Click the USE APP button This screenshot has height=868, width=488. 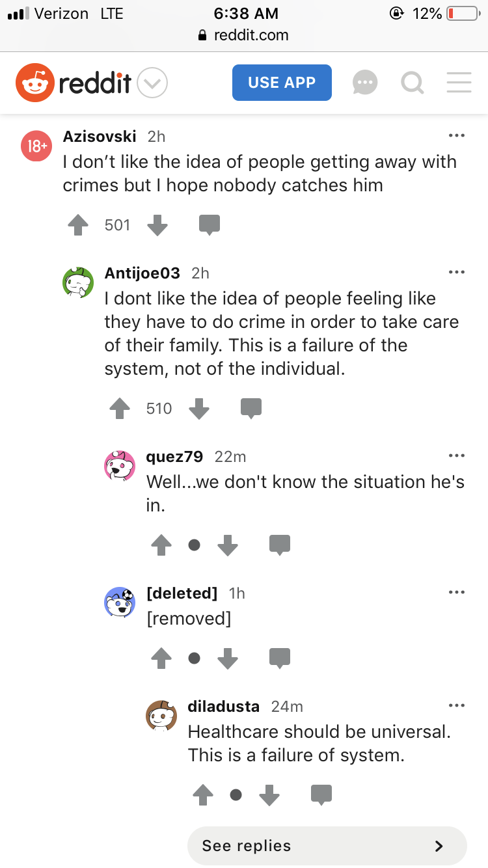pos(282,83)
